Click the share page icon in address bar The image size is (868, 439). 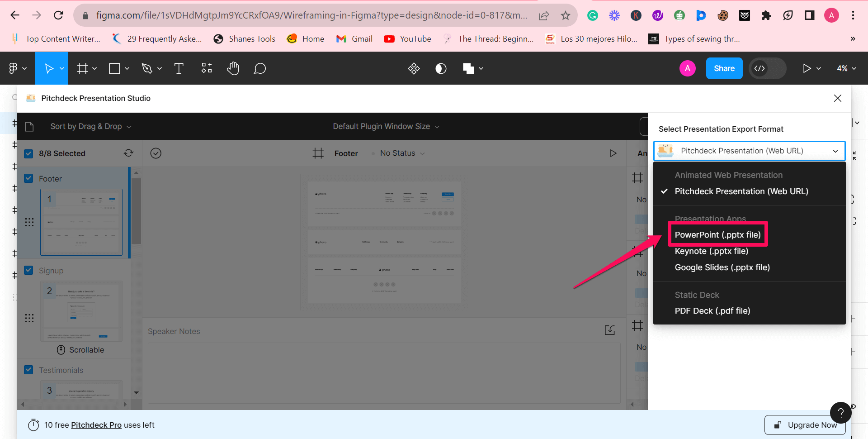(x=544, y=15)
